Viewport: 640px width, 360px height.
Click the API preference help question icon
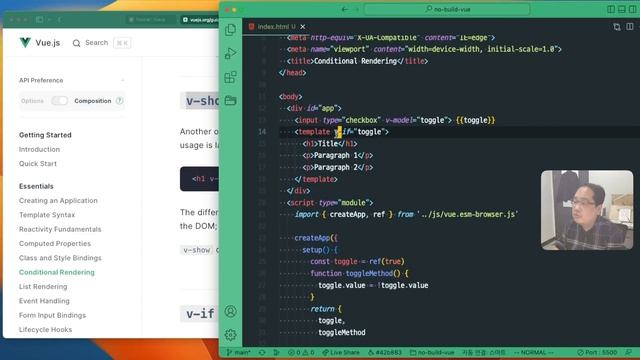119,100
